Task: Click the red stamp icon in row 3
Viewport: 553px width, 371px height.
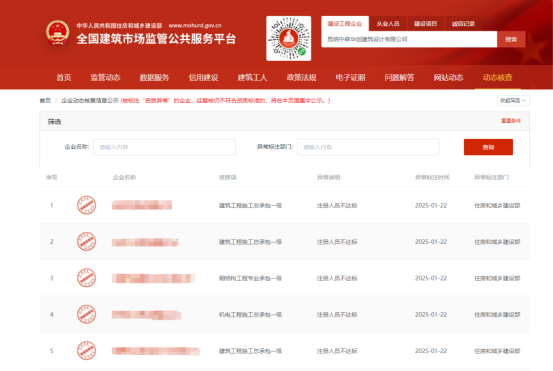Action: 86,278
